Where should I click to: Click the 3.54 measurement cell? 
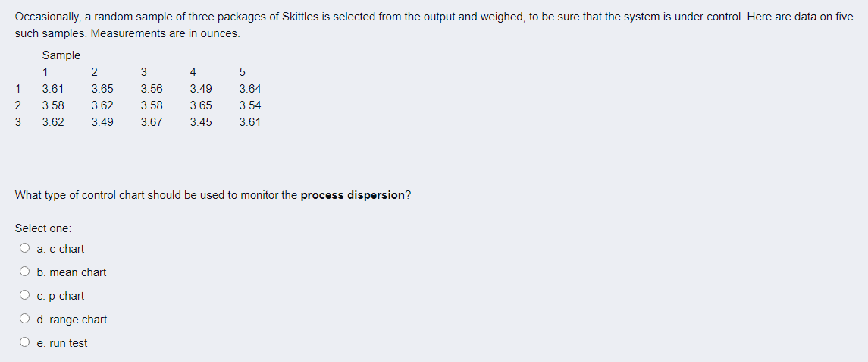[x=250, y=105]
